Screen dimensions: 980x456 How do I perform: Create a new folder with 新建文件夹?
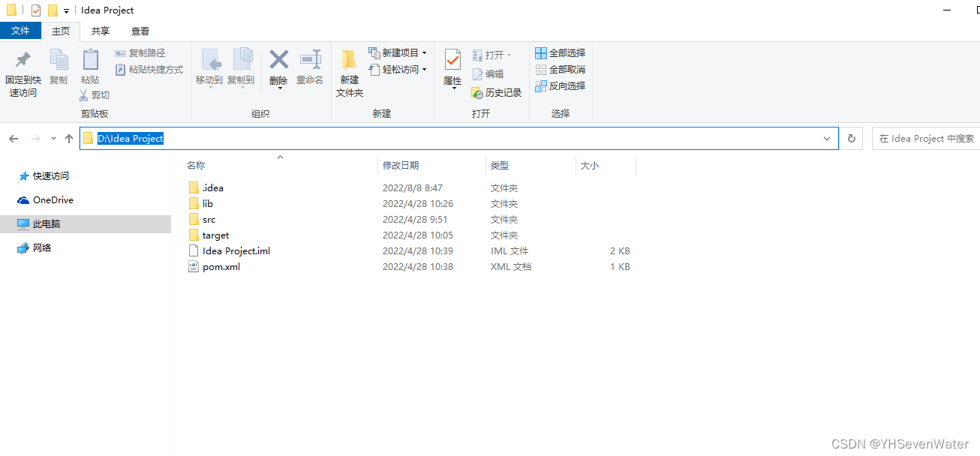tap(349, 73)
